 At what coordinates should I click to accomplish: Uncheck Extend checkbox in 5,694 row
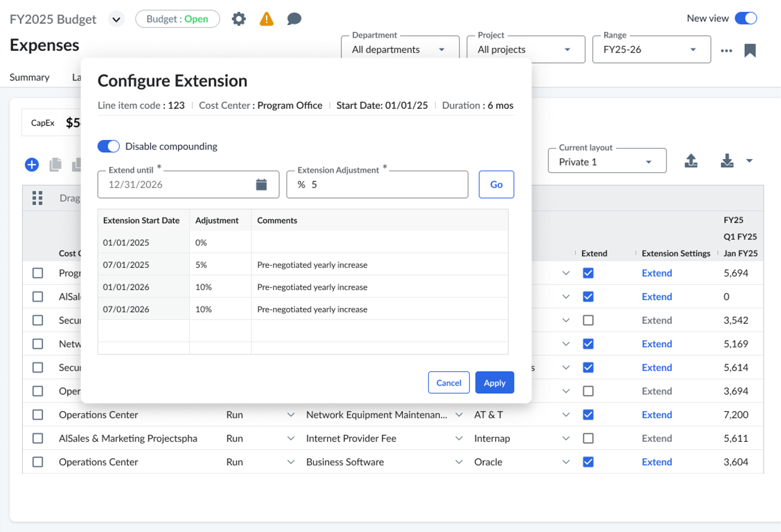588,273
